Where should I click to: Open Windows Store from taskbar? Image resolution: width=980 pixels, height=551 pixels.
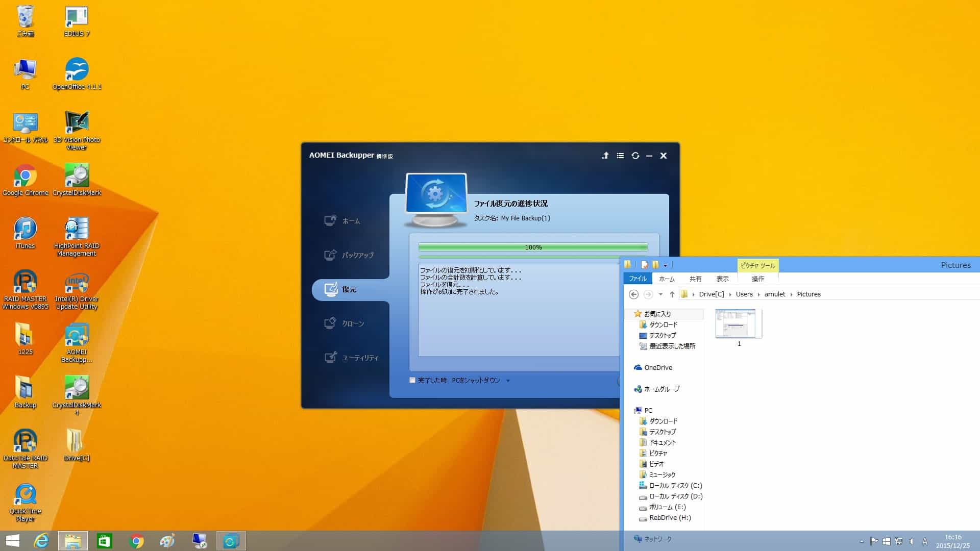(x=105, y=541)
